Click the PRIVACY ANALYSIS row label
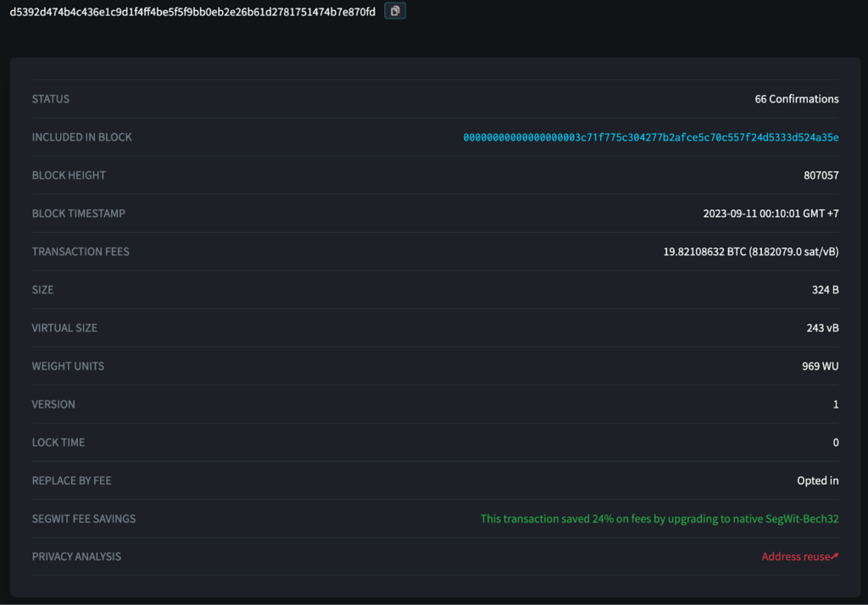The image size is (868, 605). pyautogui.click(x=76, y=557)
